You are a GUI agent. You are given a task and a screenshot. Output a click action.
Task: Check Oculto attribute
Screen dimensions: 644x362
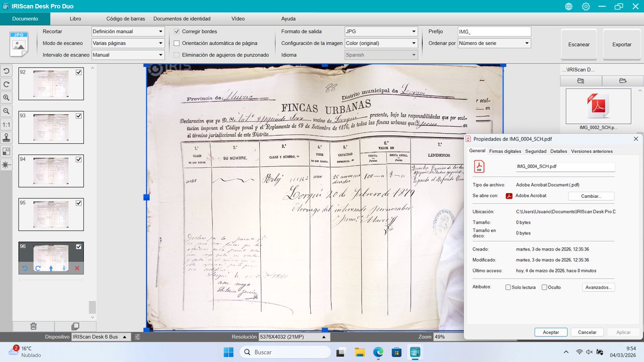pyautogui.click(x=544, y=287)
